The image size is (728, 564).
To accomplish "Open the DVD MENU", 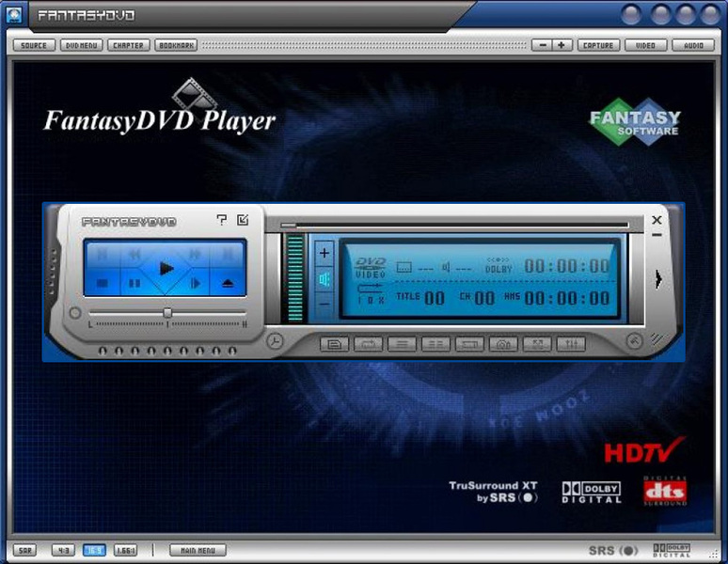I will point(81,45).
